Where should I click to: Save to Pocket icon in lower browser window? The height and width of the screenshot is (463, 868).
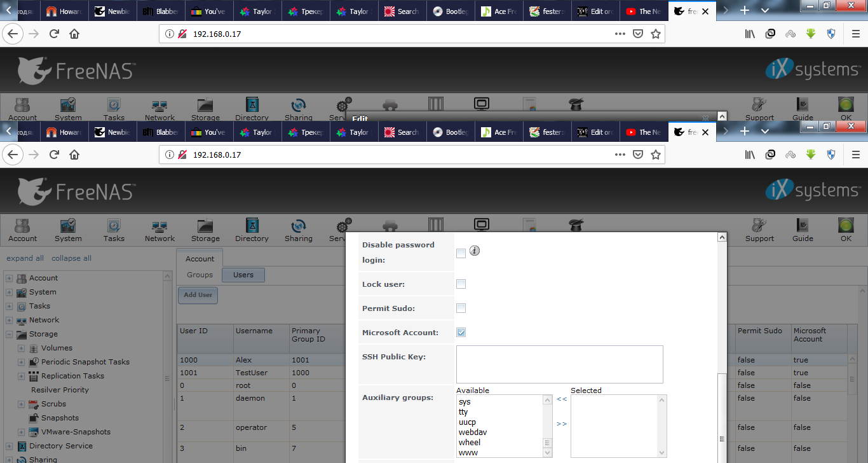click(x=638, y=155)
